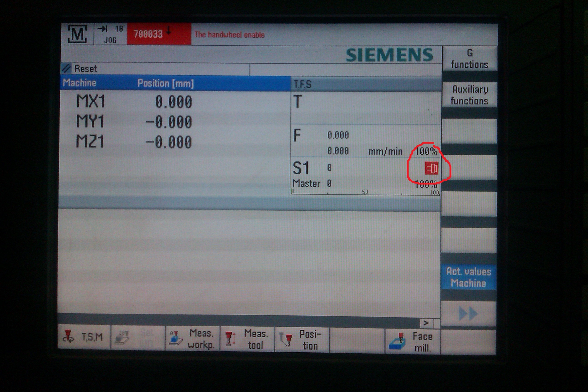Viewport: 588px width, 392px height.
Task: Open Position softkey
Action: [302, 340]
